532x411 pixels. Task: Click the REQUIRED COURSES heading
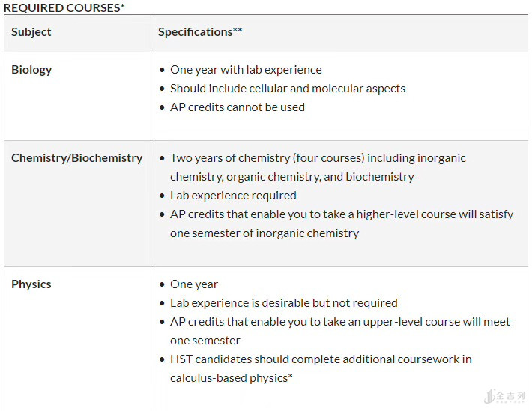[x=64, y=7]
